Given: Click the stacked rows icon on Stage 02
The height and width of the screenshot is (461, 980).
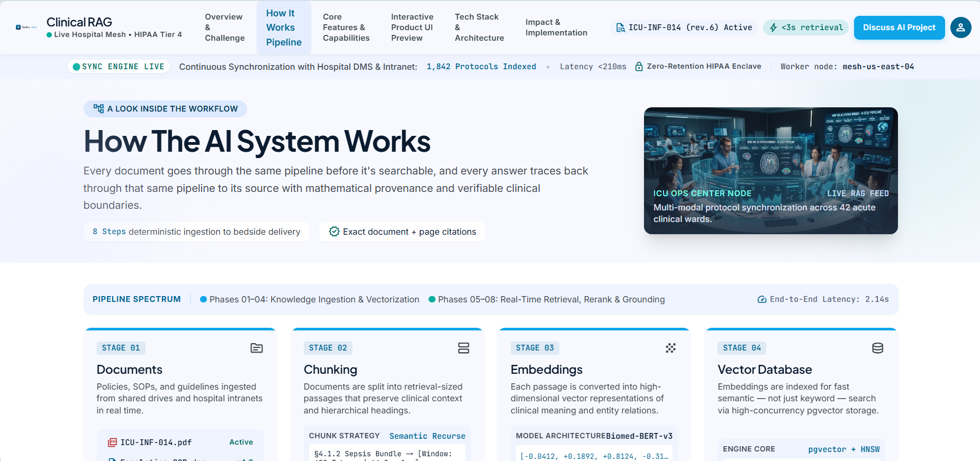Looking at the screenshot, I should (464, 348).
